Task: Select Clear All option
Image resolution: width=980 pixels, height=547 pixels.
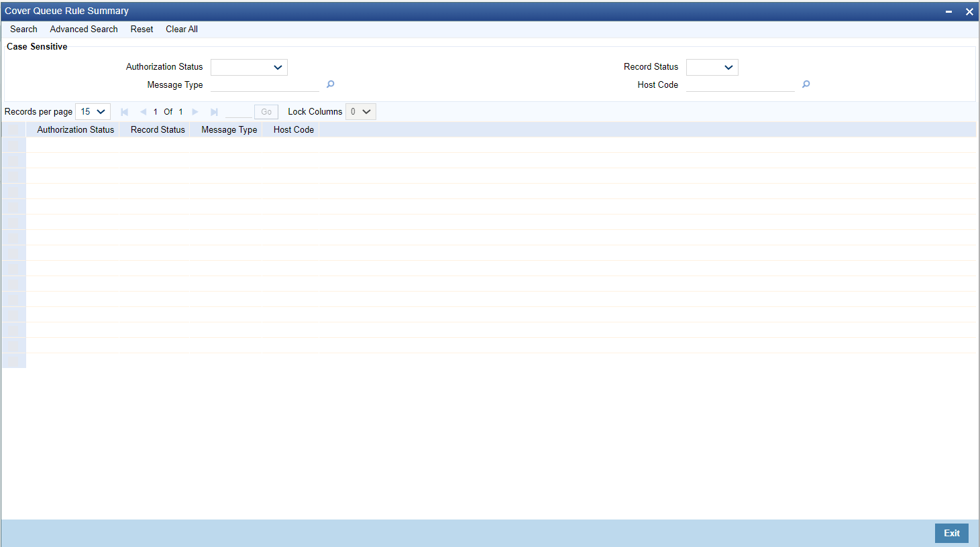Action: [182, 29]
